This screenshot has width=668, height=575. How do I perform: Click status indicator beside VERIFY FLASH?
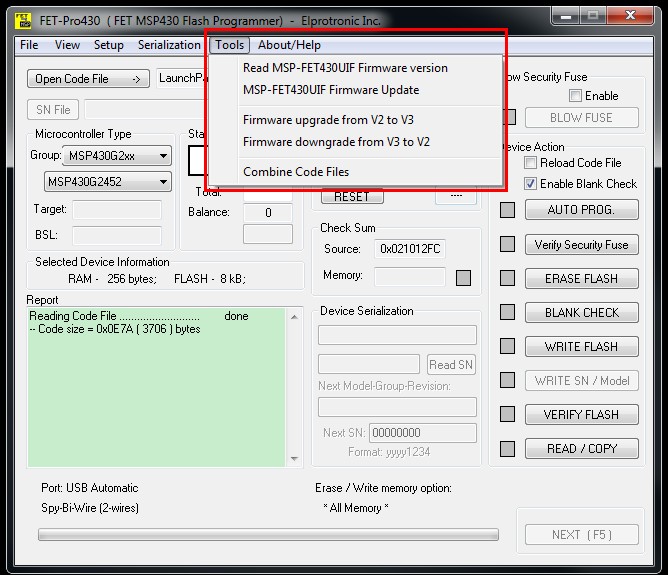pyautogui.click(x=507, y=414)
